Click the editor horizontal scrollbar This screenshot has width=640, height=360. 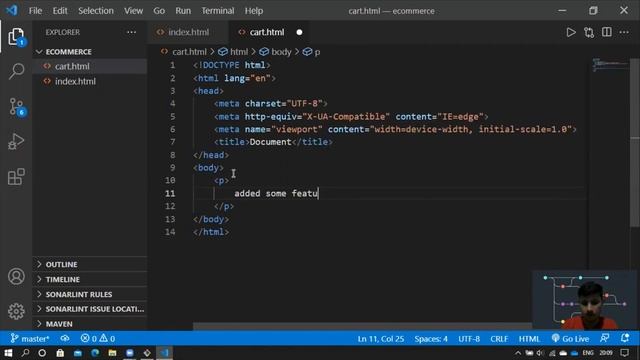pyautogui.click(x=362, y=326)
